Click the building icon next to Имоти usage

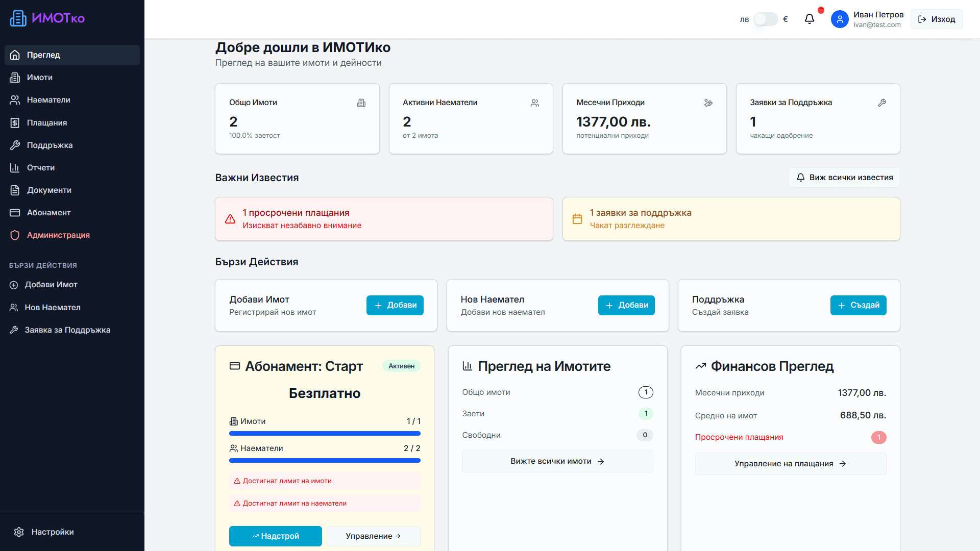click(234, 421)
